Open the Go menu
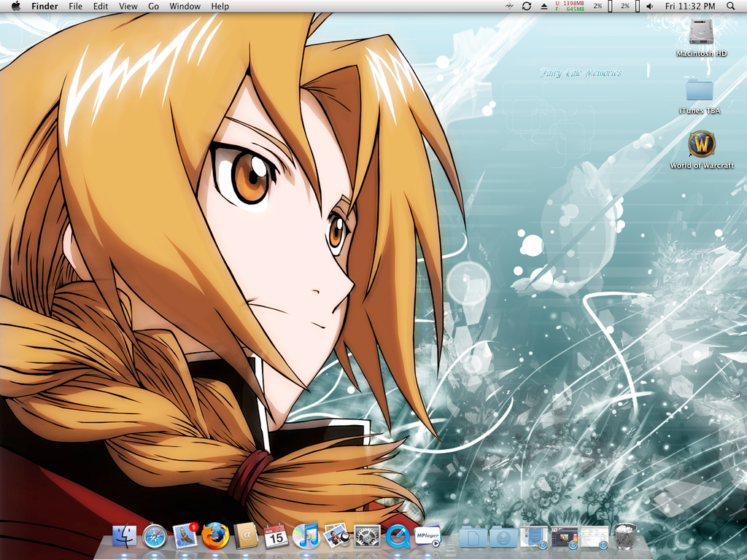Image resolution: width=747 pixels, height=560 pixels. (x=153, y=6)
